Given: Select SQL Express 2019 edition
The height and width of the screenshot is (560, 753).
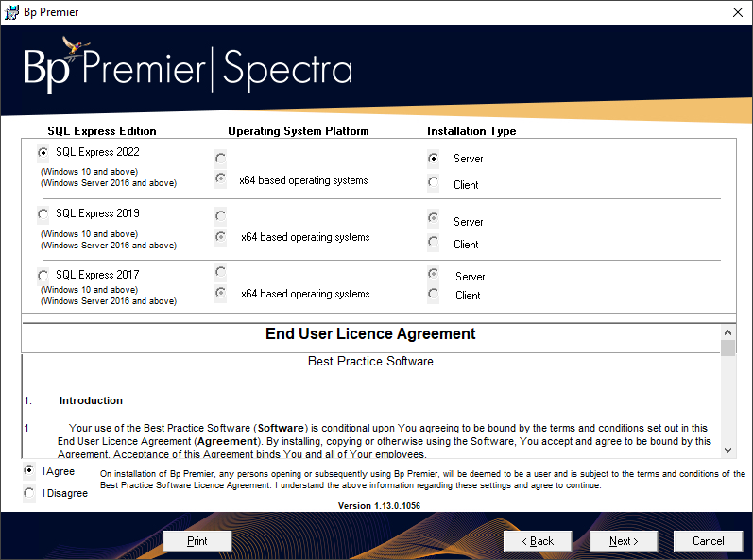Looking at the screenshot, I should (x=43, y=213).
